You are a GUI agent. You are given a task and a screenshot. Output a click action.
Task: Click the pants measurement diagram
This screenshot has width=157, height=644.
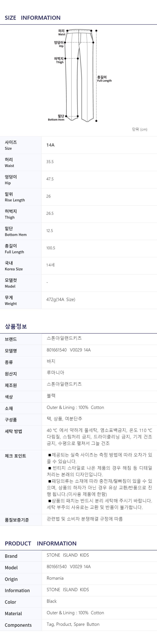(x=80, y=75)
